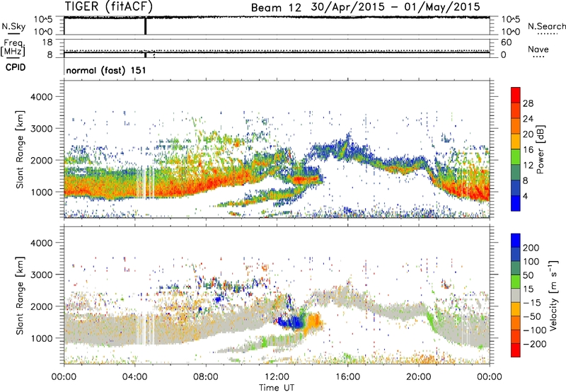Click the "Beam 12" label
Image resolution: width=566 pixels, height=392 pixels.
(x=276, y=8)
